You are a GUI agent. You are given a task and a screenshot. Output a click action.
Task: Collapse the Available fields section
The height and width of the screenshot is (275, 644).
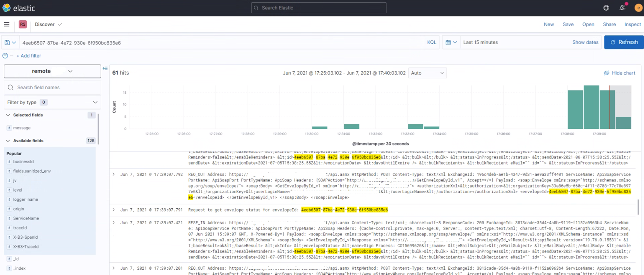(8, 141)
